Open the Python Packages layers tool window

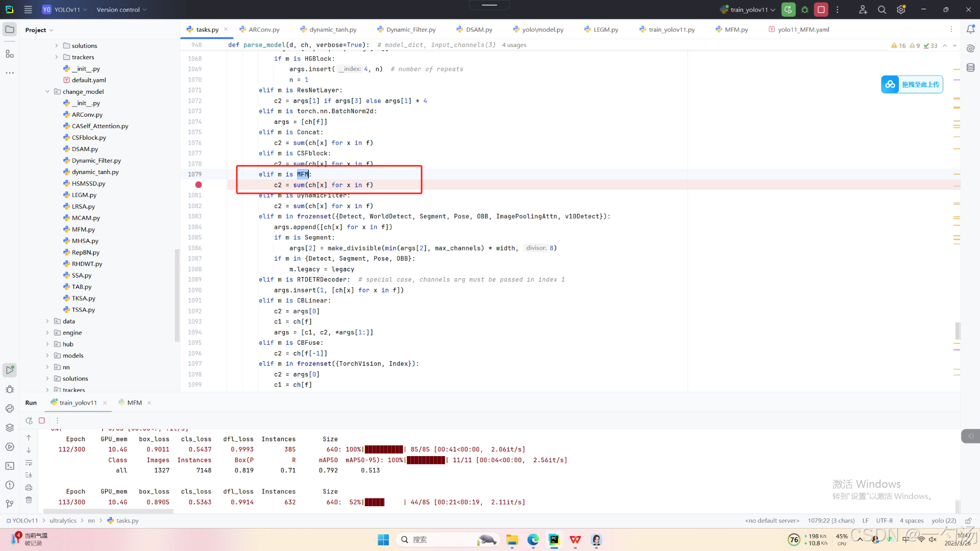pos(10,428)
